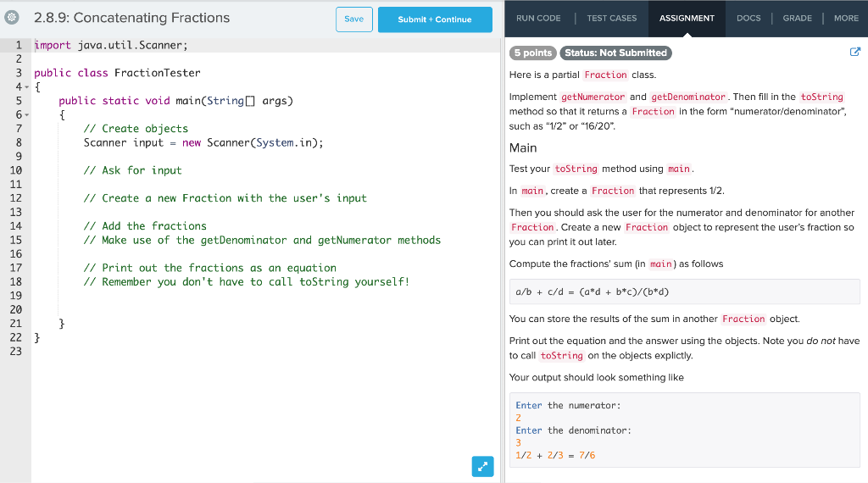Open the DOCS tab
This screenshot has height=483, width=868.
pyautogui.click(x=748, y=19)
